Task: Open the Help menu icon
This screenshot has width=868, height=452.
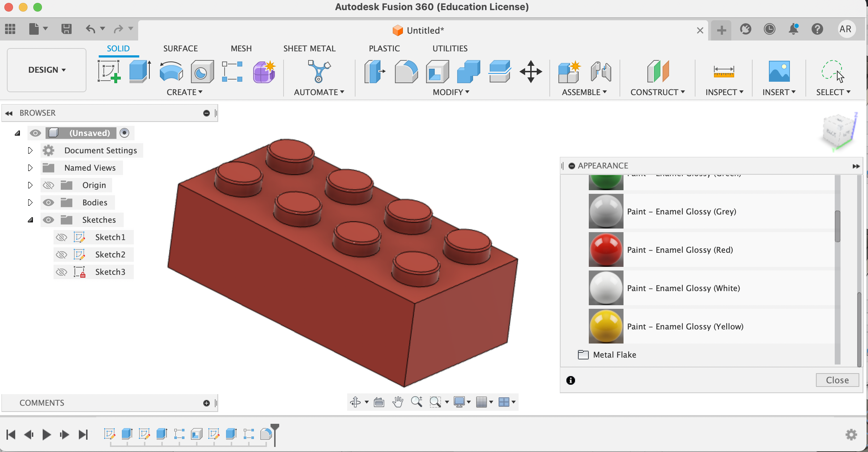Action: [817, 29]
